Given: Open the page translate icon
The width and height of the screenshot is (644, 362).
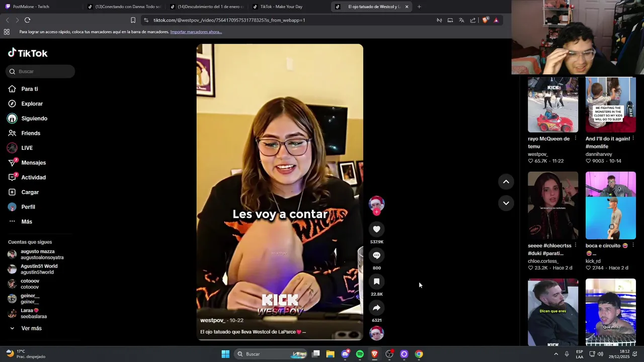Looking at the screenshot, I should coord(461,20).
